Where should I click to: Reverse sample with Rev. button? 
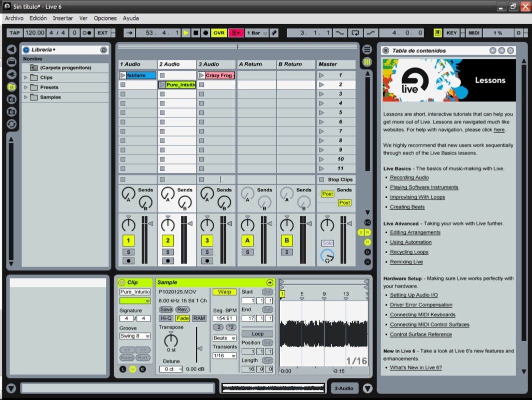182,309
